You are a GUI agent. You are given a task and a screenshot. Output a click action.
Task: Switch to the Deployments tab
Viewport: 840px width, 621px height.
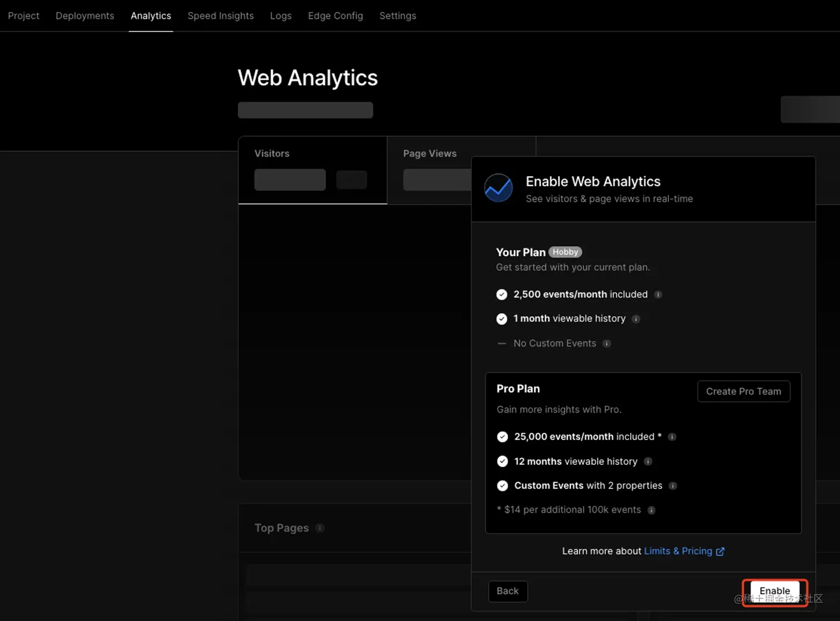pos(85,16)
